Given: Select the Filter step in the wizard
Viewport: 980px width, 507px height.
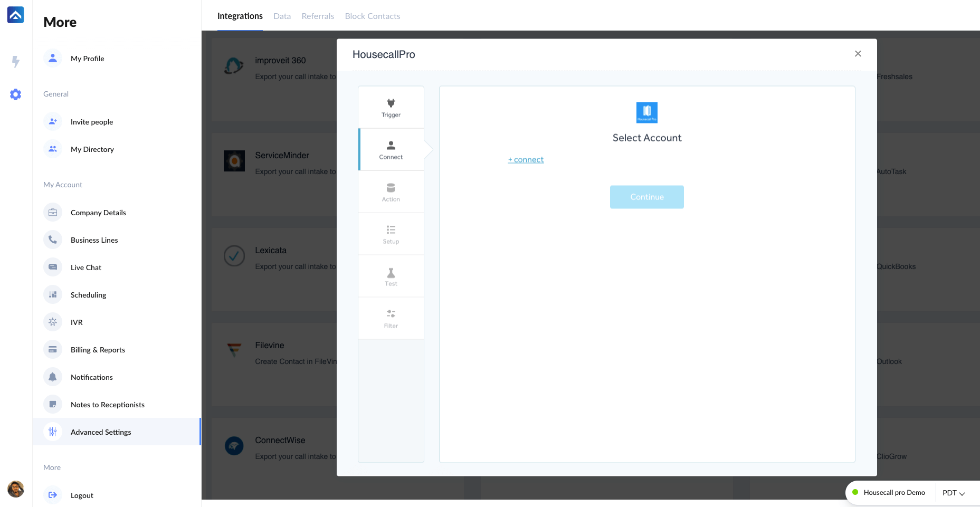Looking at the screenshot, I should point(391,319).
